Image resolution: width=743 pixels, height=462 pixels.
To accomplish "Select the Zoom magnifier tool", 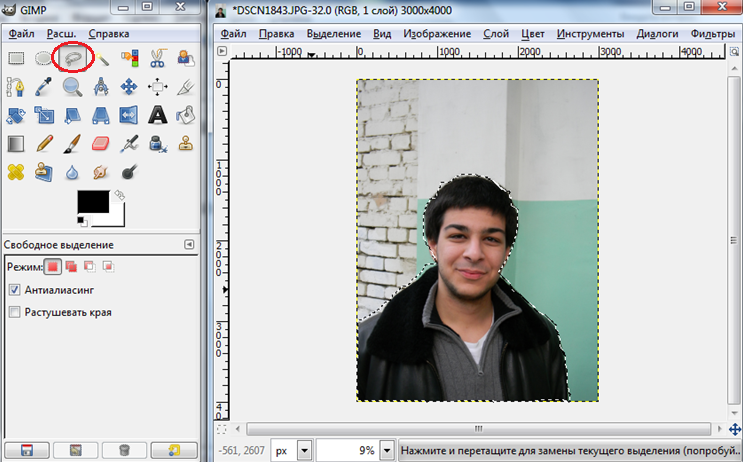I will [x=72, y=87].
